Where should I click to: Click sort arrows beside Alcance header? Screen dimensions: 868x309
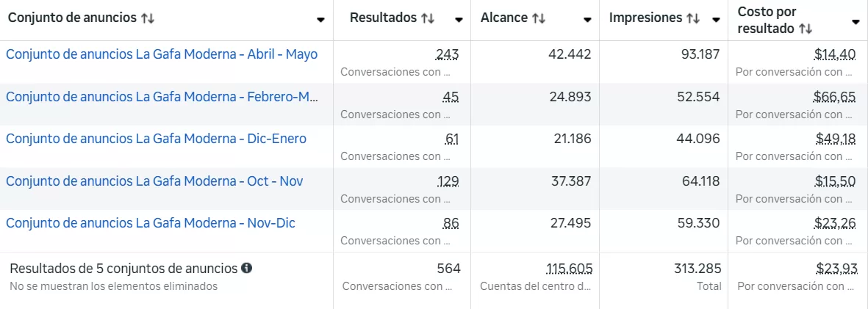tap(539, 18)
